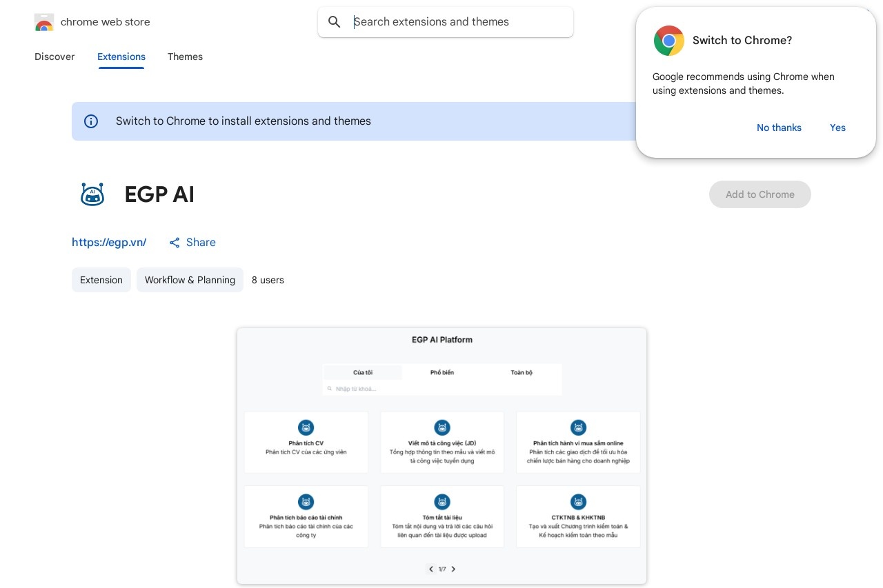The width and height of the screenshot is (883, 588).
Task: Click the Nhập từ khoá search field in preview
Action: coord(442,389)
